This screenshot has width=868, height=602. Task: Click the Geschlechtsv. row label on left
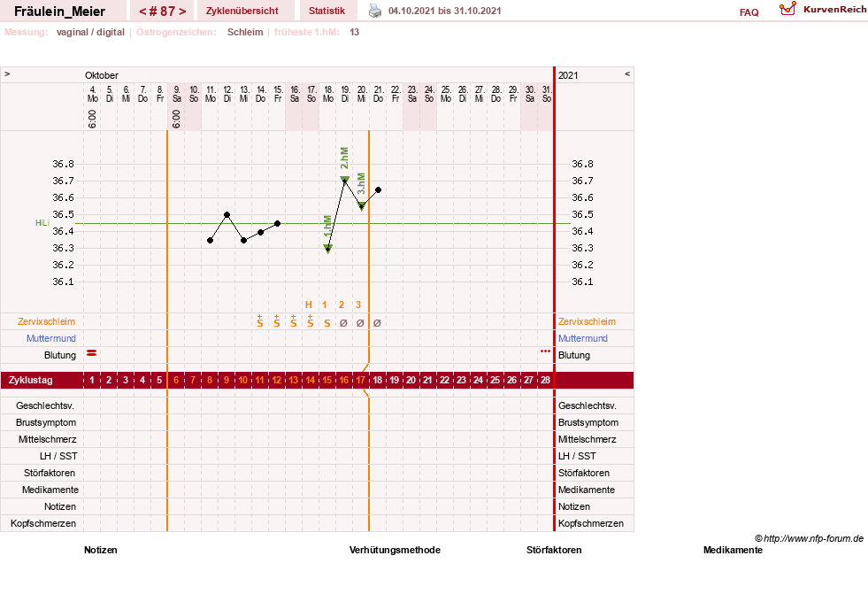(x=45, y=406)
